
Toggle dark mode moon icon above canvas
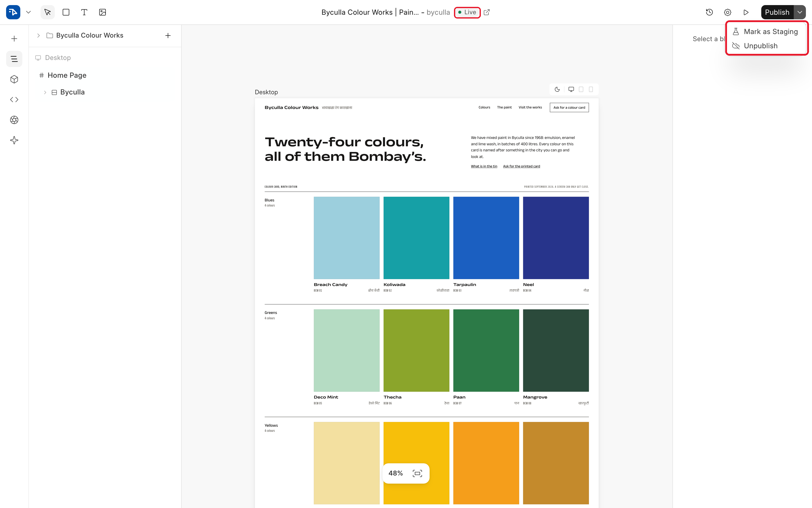point(557,89)
